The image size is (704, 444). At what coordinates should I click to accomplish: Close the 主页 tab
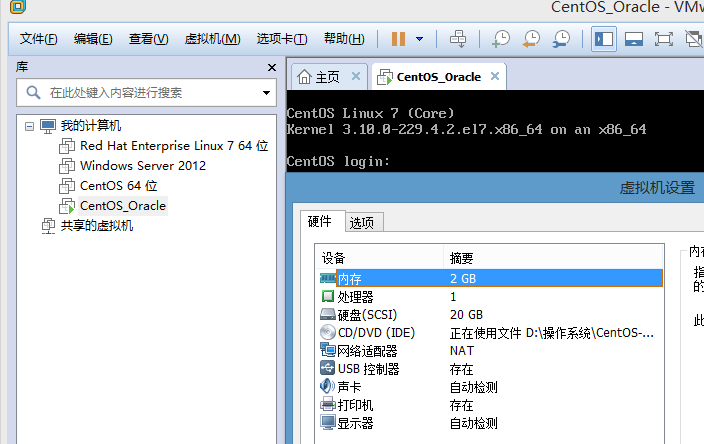356,76
